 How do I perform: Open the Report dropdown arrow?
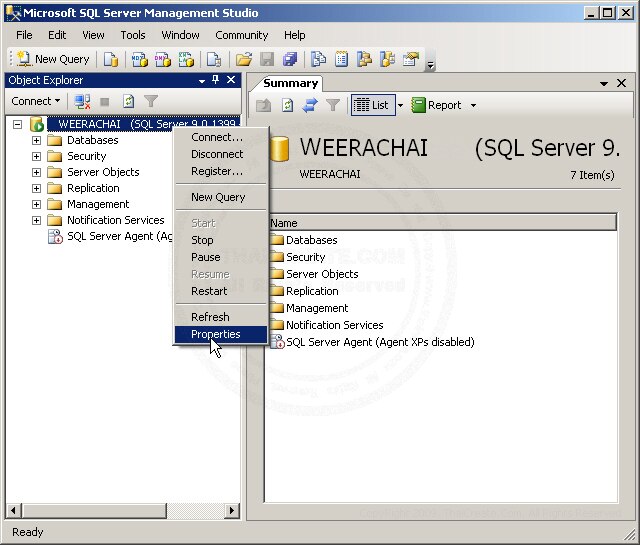click(x=473, y=105)
